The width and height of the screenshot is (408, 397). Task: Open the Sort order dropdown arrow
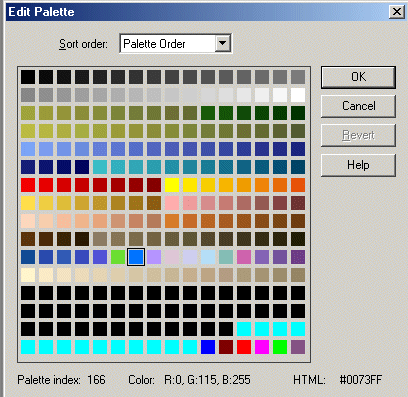pyautogui.click(x=222, y=43)
